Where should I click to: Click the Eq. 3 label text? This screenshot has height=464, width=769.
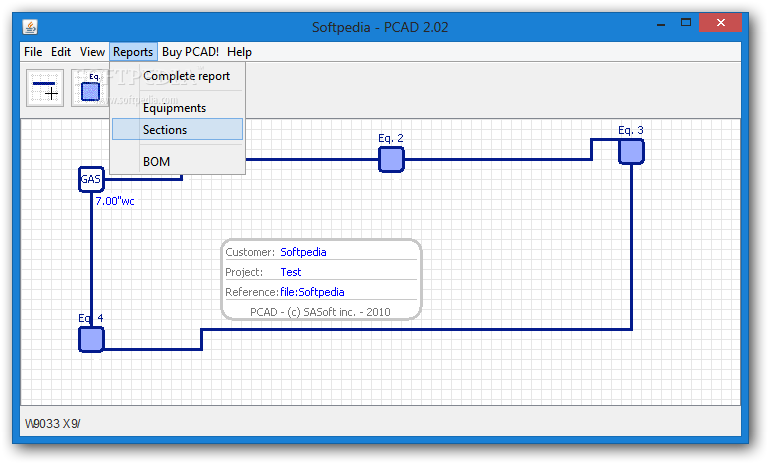click(x=631, y=130)
